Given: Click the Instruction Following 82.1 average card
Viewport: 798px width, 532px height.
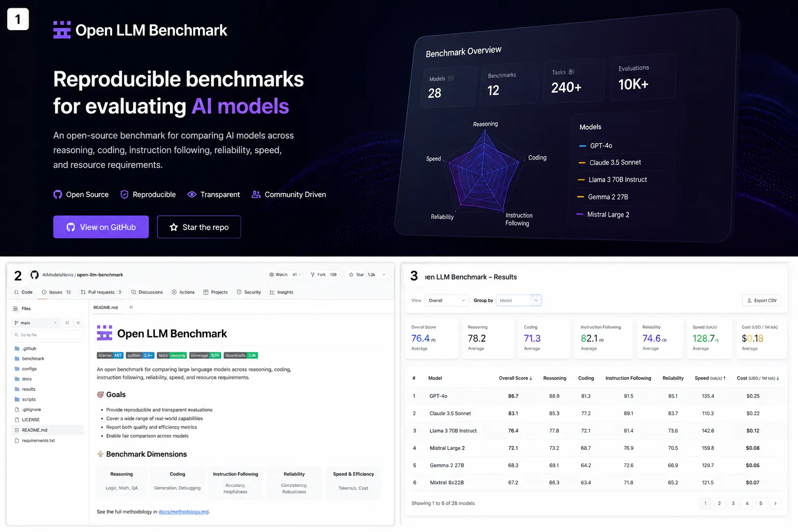Looking at the screenshot, I should pyautogui.click(x=605, y=339).
